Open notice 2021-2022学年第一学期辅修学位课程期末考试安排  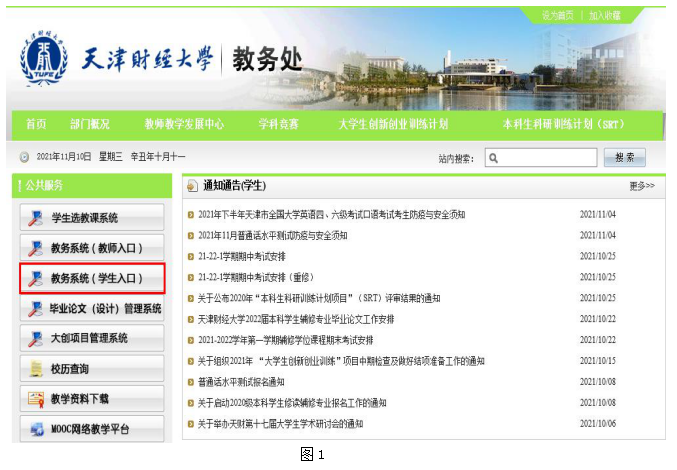(x=286, y=341)
